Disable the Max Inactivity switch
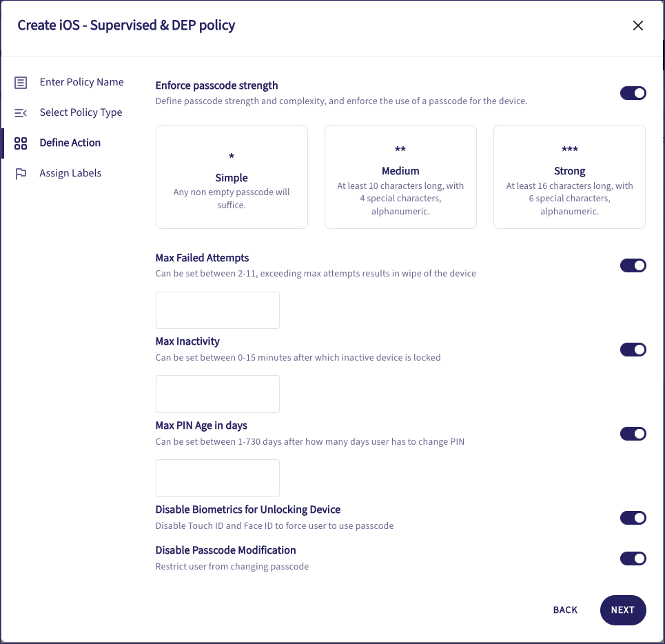 (633, 350)
